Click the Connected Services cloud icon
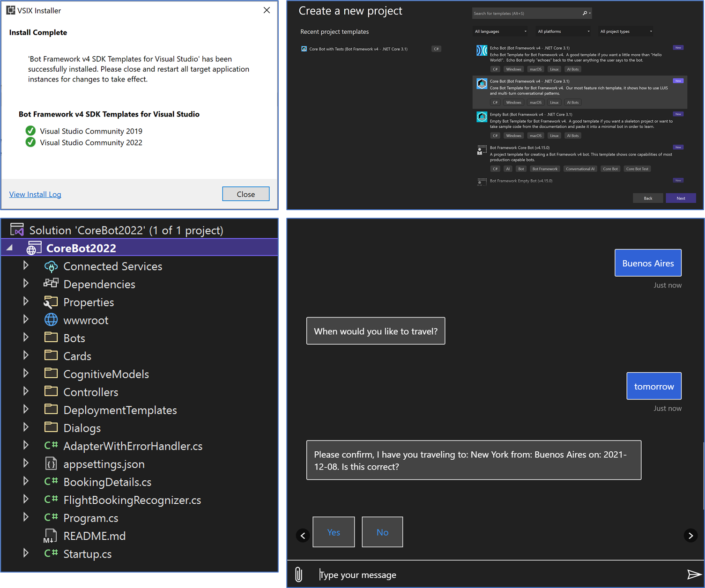705x588 pixels. 52,266
